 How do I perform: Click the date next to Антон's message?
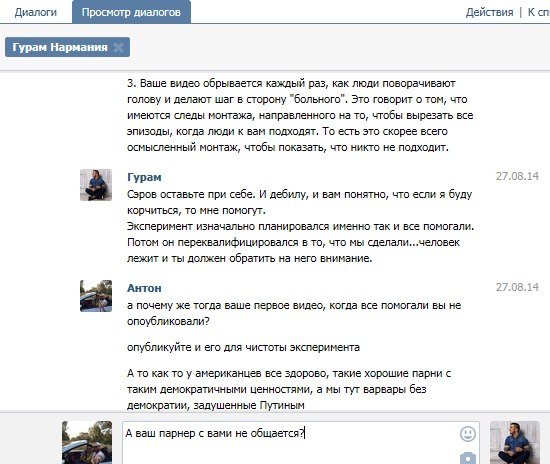click(x=517, y=287)
